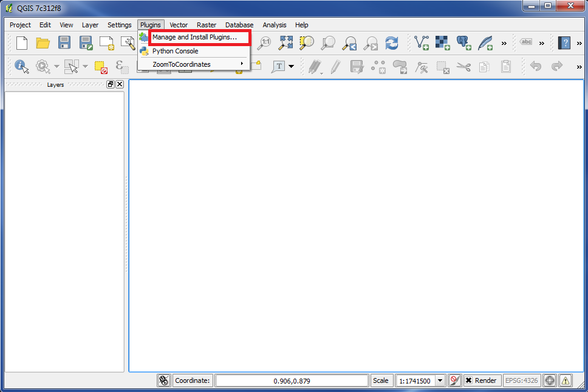Open Composer Manager wrench icon
The image size is (588, 392).
(128, 43)
